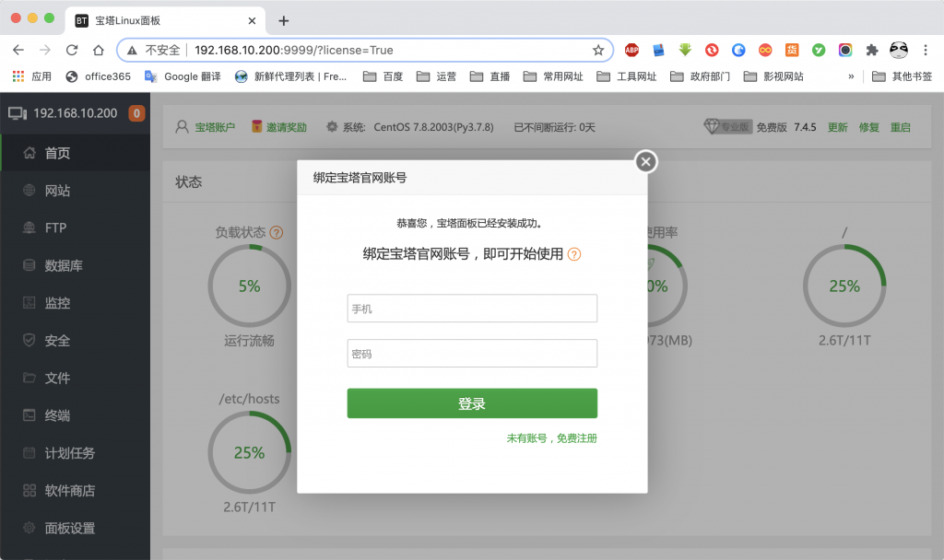Image resolution: width=944 pixels, height=560 pixels.
Task: Close the 宝塔Linux面板 tab
Action: 252,21
